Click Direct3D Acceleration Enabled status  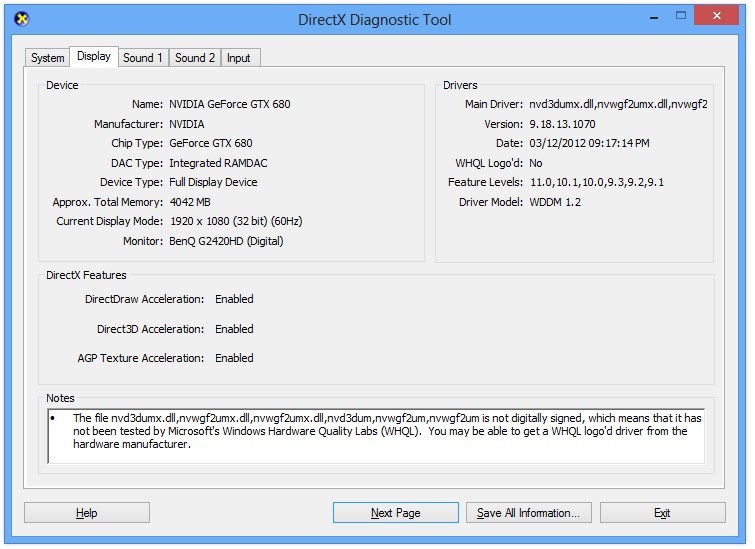(x=234, y=329)
